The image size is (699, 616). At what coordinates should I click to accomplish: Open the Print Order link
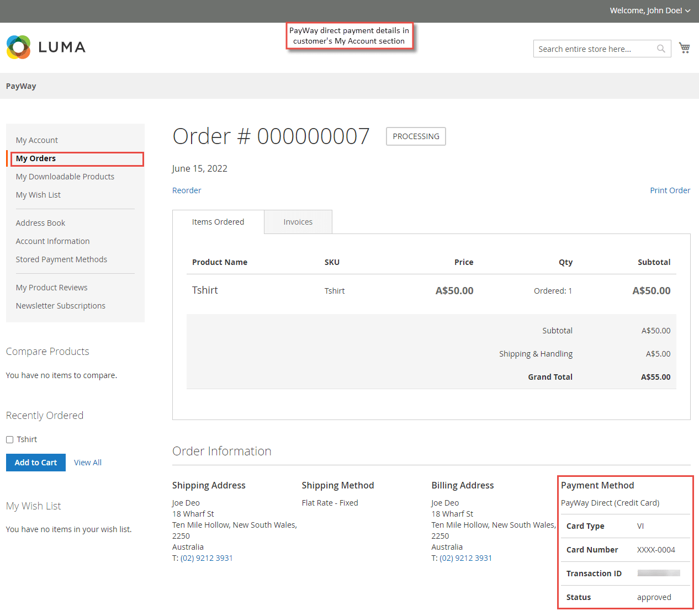(670, 190)
